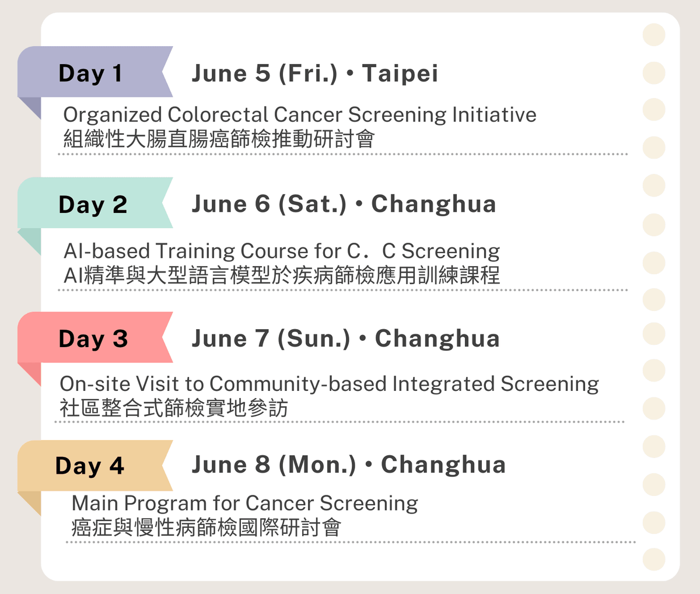Open On-site Visit to Community-based Integrated Screening
Screen dimensions: 700x594
point(329,384)
